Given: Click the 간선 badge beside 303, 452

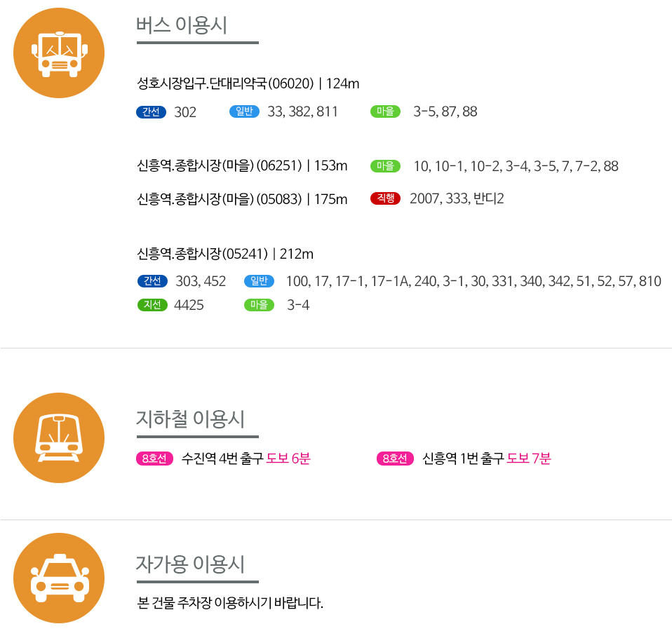Looking at the screenshot, I should point(152,281).
